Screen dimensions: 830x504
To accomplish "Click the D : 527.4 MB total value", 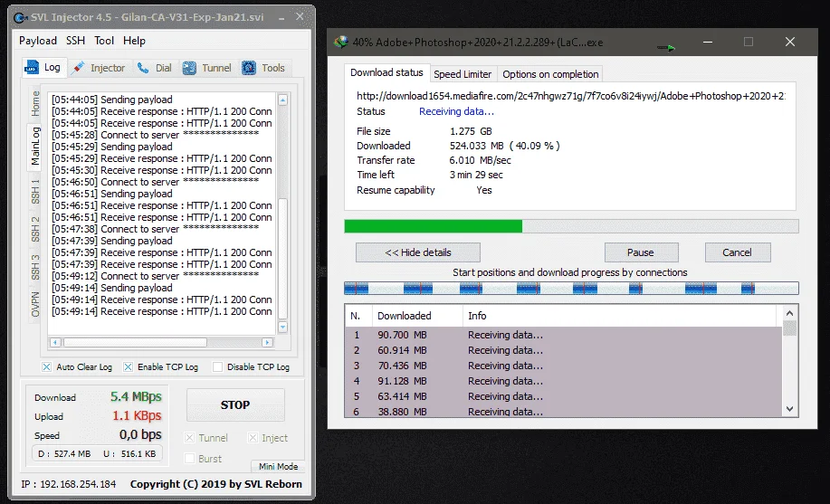I will (64, 453).
